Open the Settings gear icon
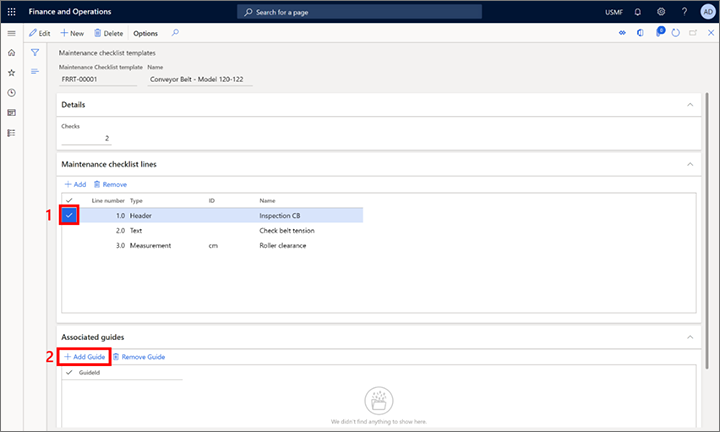 click(x=661, y=11)
